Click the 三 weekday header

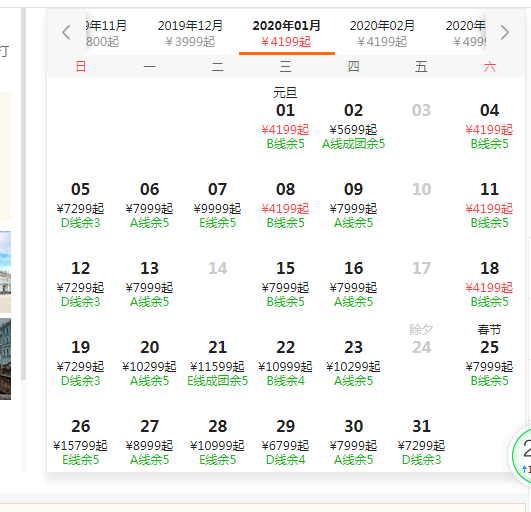(x=285, y=66)
